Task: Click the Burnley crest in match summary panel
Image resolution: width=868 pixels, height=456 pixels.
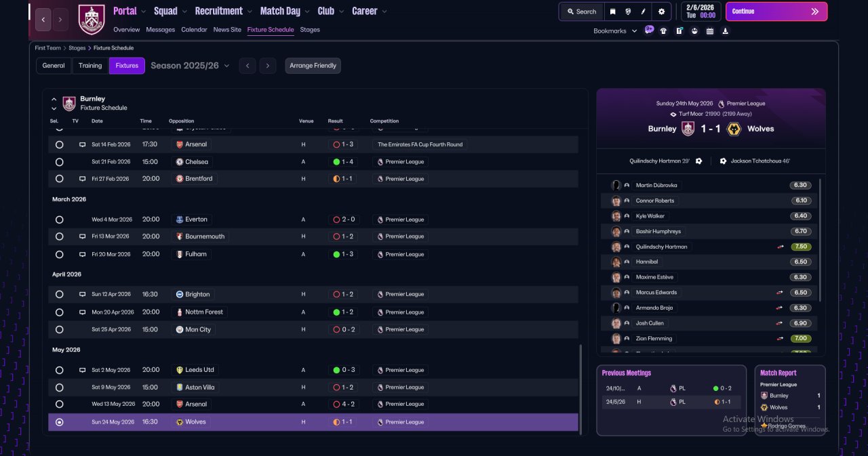Action: pyautogui.click(x=688, y=129)
